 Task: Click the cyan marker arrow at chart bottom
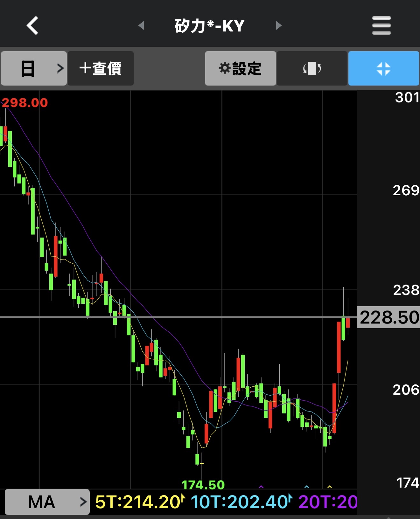307,487
